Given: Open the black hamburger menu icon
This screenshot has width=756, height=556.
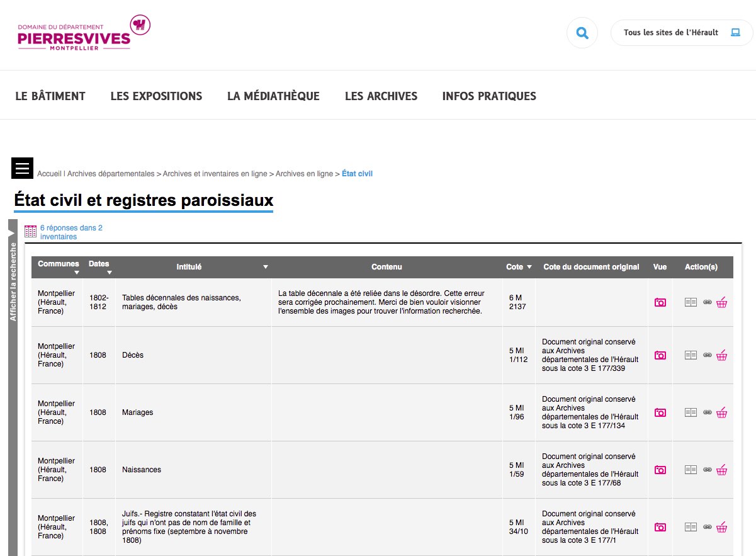Looking at the screenshot, I should coord(22,168).
